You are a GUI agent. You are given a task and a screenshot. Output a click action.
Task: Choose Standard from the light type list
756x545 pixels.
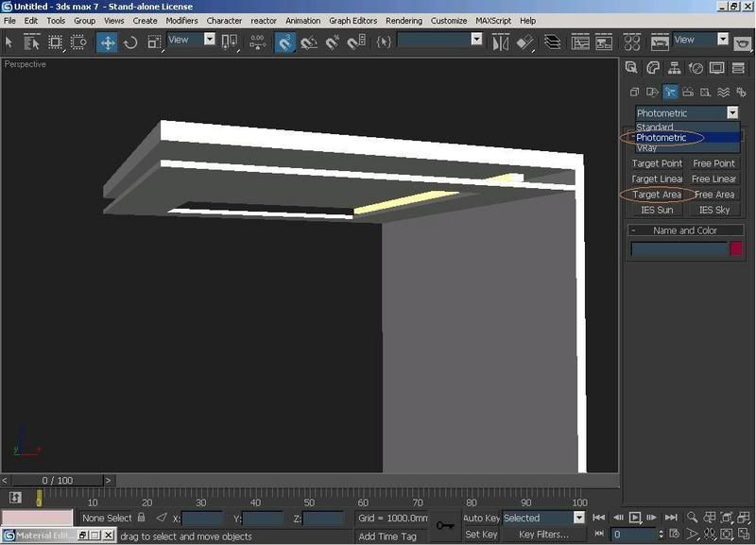pyautogui.click(x=655, y=127)
